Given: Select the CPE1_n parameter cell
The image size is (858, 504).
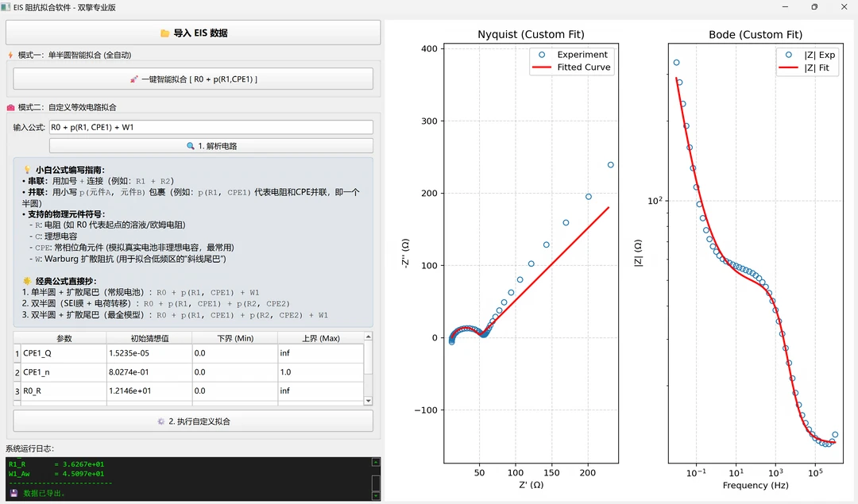Looking at the screenshot, I should 64,372.
